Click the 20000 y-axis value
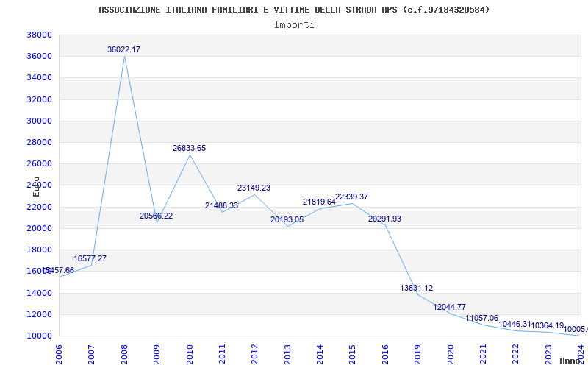The image size is (588, 368). [39, 228]
